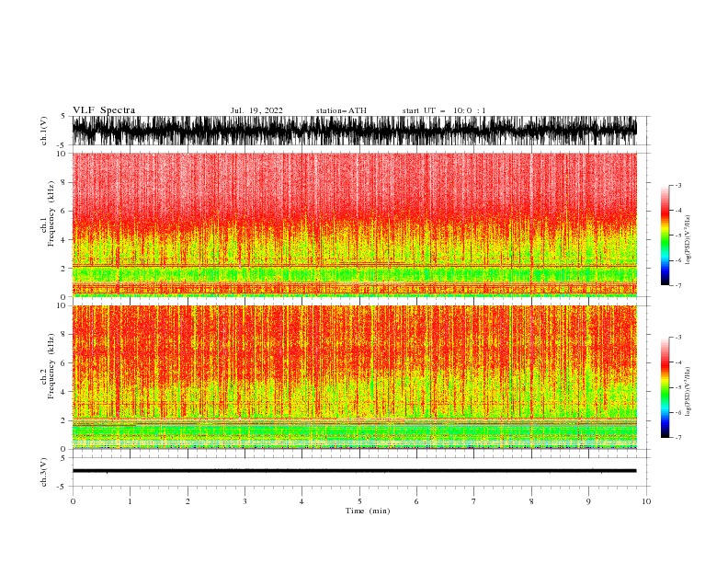
Task: Click the ch.2 Frequency (kHz) axis label
Action: [48, 365]
